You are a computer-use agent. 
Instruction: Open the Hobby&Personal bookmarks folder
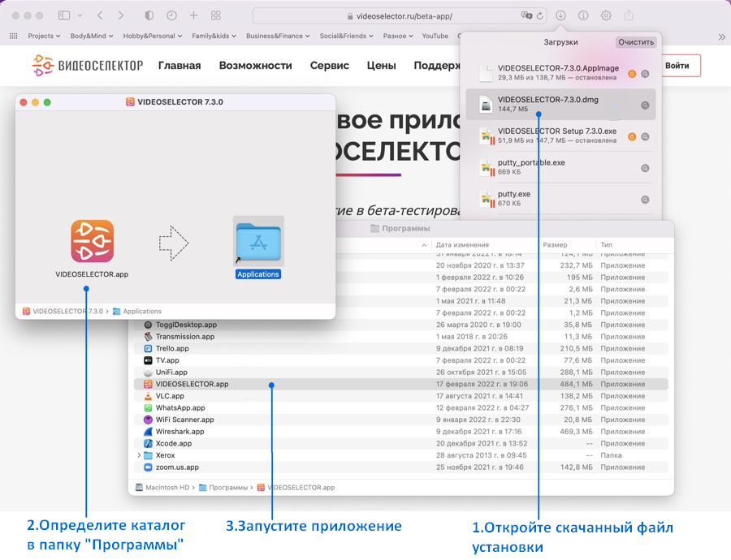(153, 36)
